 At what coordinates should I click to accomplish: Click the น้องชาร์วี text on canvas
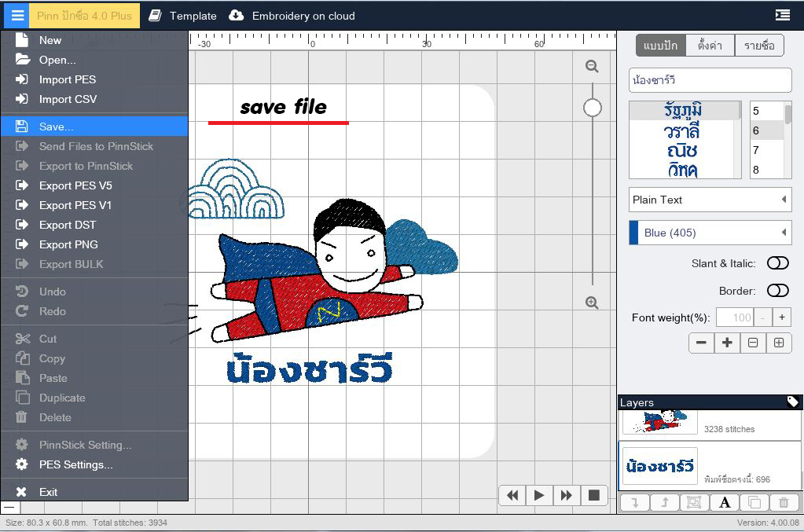tap(309, 369)
